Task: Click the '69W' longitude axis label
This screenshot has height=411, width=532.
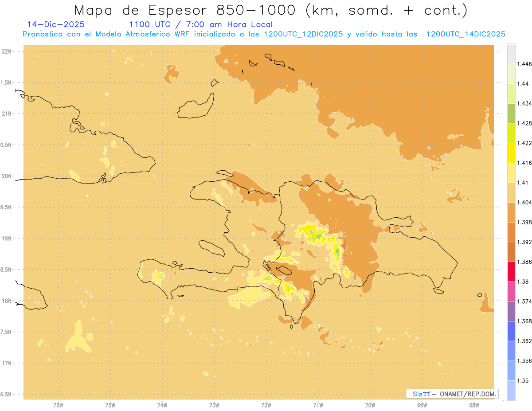Action: pyautogui.click(x=422, y=405)
